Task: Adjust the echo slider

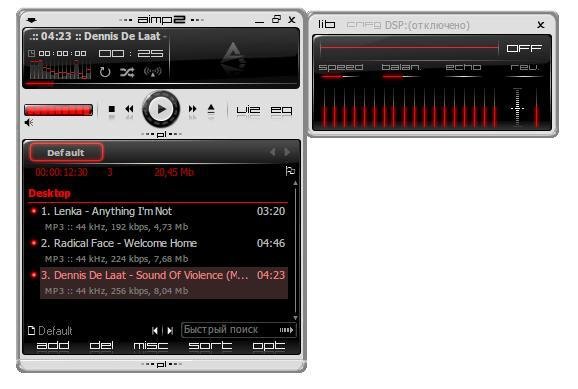Action: click(x=463, y=77)
